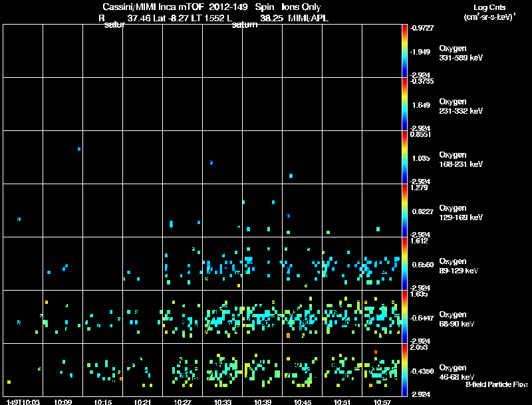This screenshot has width=532, height=405.
Task: Click the Oxygen 168-231 keV color bar
Action: tap(404, 158)
